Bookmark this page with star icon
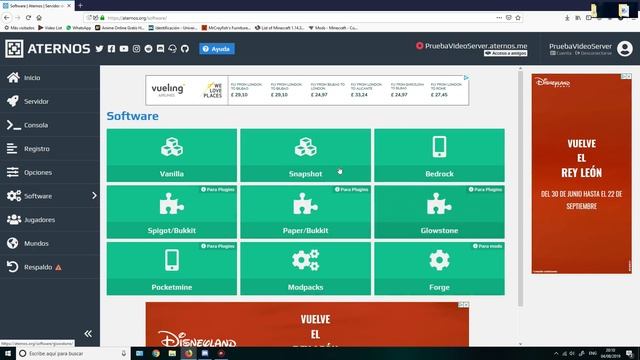 tap(518, 18)
